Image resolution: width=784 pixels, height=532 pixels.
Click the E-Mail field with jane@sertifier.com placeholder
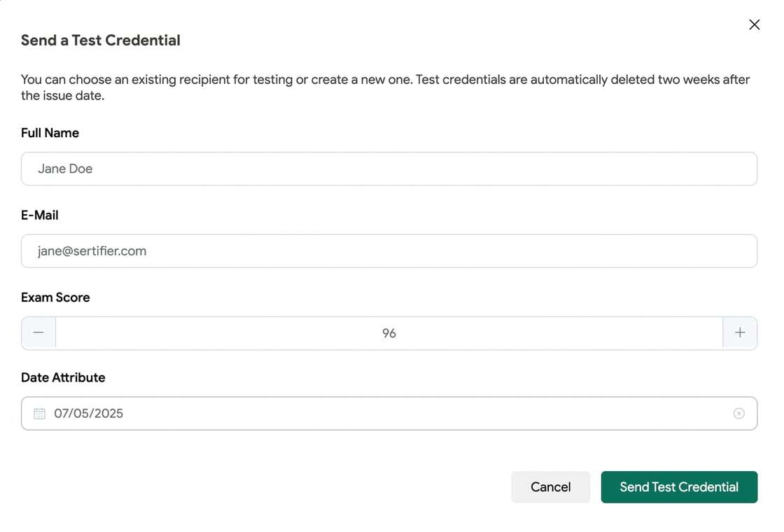click(x=389, y=251)
